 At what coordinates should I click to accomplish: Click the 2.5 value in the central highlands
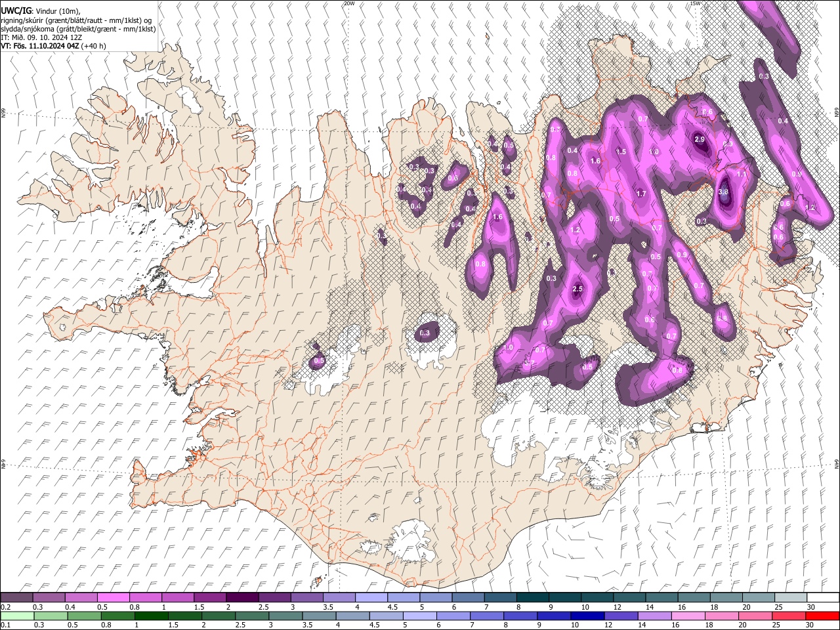[x=577, y=289]
